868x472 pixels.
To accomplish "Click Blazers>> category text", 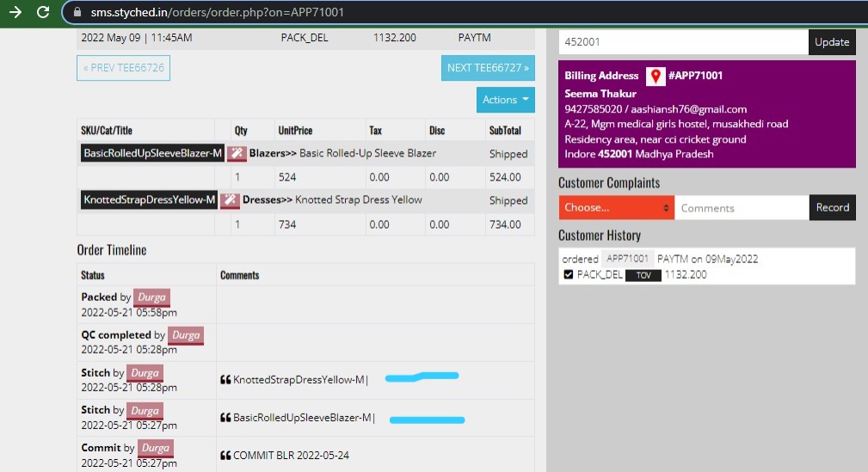I will coord(273,153).
